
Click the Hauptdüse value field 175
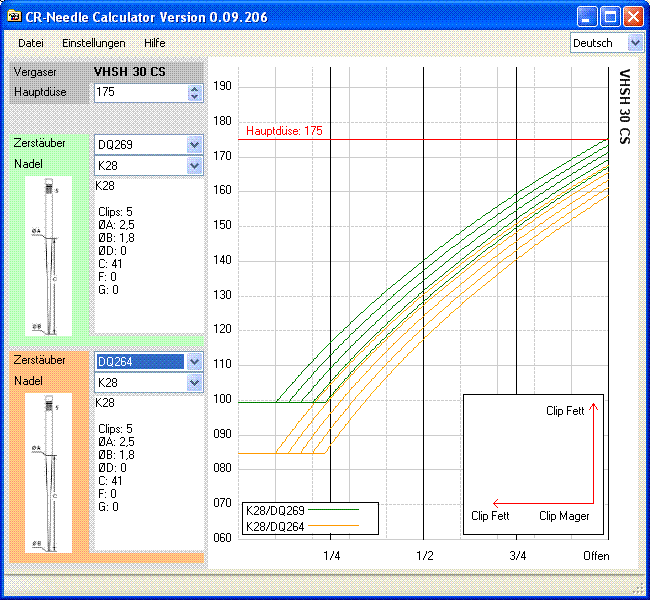coord(141,92)
